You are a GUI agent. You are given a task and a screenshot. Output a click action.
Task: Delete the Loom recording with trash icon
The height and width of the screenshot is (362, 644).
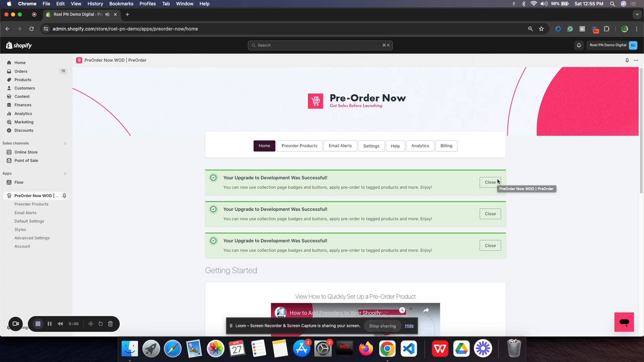coord(110,324)
